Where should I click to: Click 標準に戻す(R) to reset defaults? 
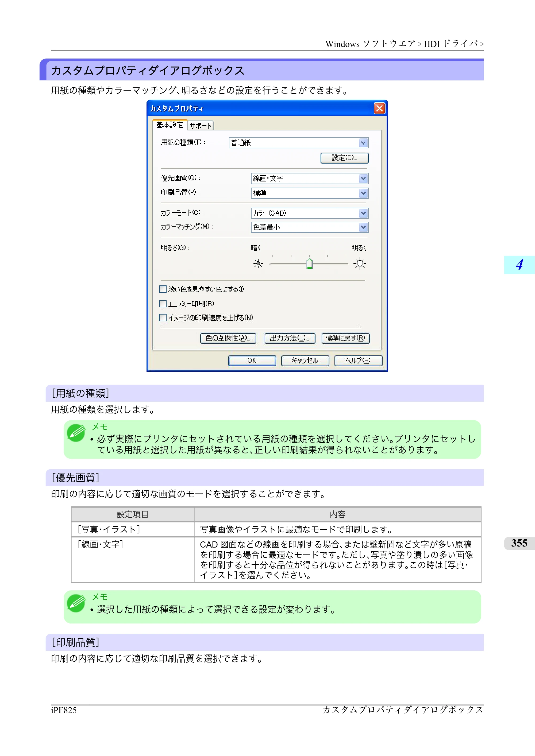(345, 338)
